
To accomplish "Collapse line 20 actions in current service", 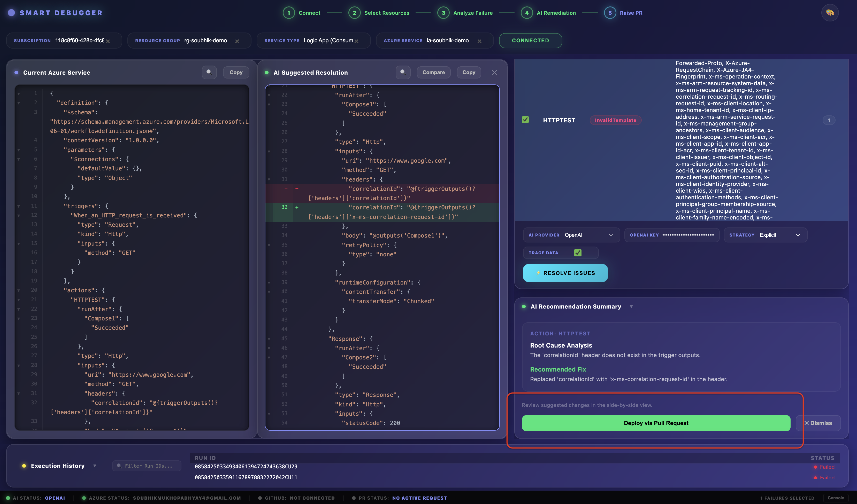I will click(x=18, y=290).
